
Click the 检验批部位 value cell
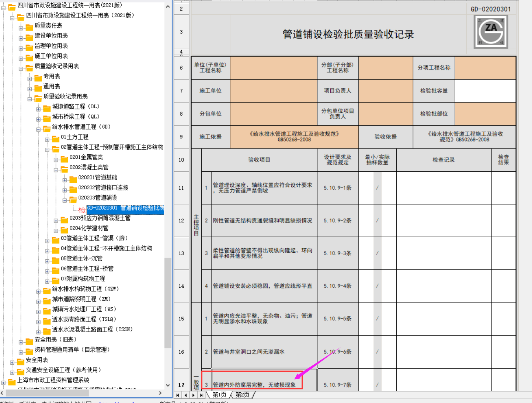(x=485, y=114)
